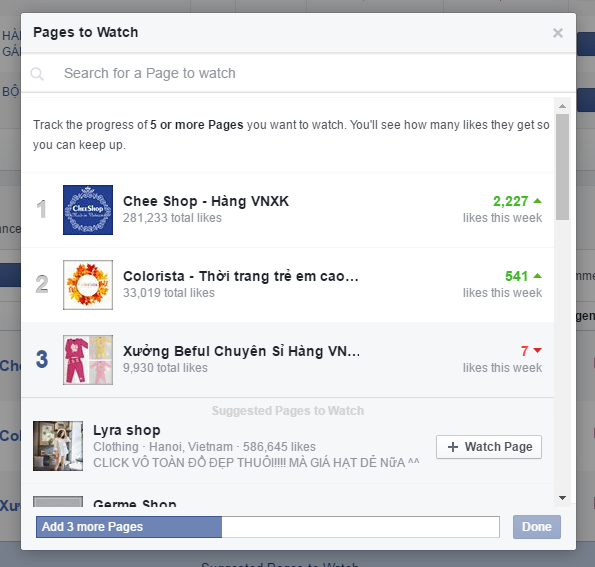Click the plus icon on Watch Page
The height and width of the screenshot is (567, 595).
tap(453, 447)
